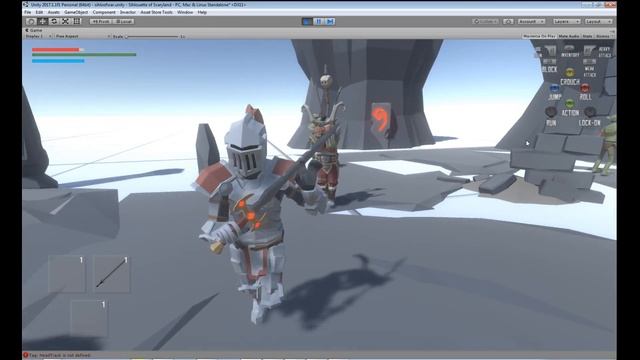
Task: Click the yellow Crouch button icon
Action: tap(570, 73)
